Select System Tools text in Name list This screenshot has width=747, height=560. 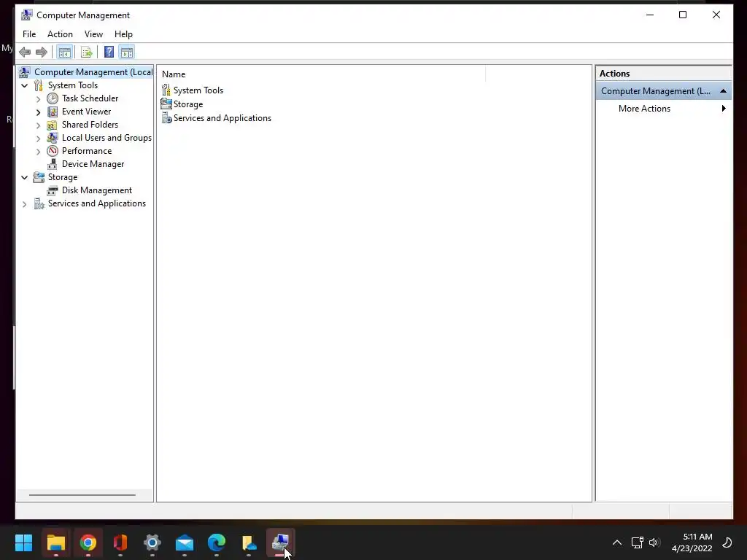(198, 90)
